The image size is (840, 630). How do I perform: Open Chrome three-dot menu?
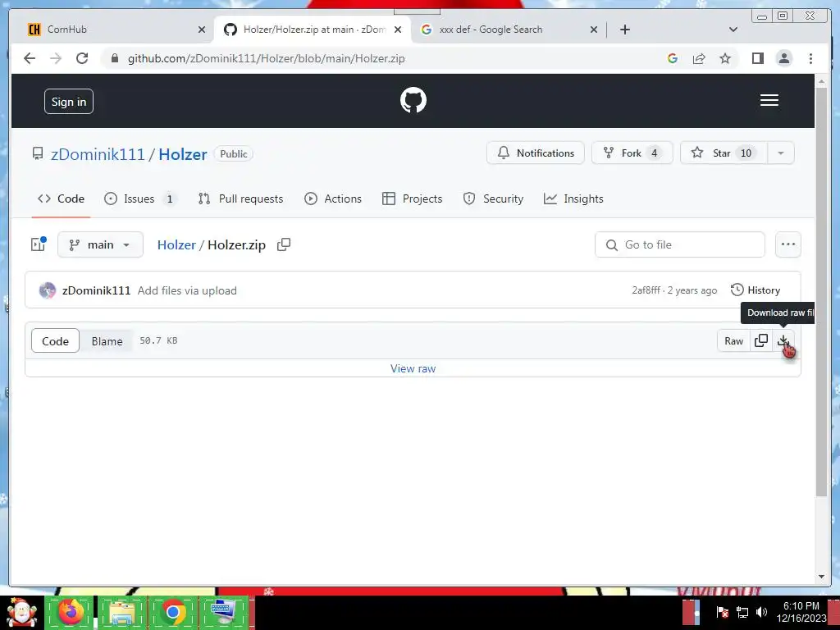[810, 58]
